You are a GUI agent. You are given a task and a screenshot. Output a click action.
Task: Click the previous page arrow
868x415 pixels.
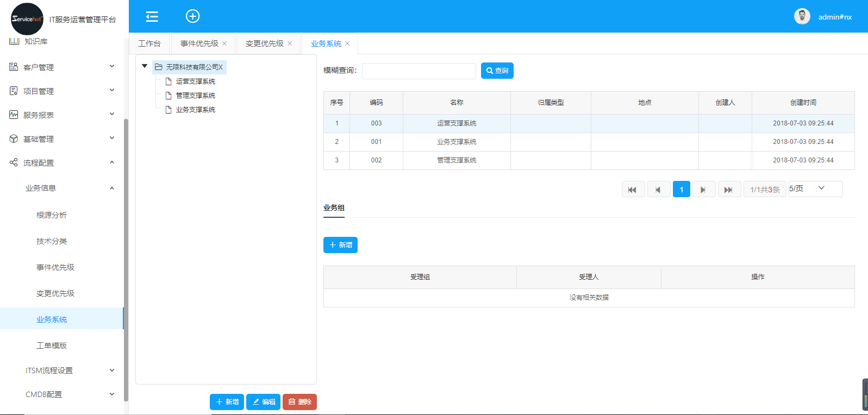(658, 190)
